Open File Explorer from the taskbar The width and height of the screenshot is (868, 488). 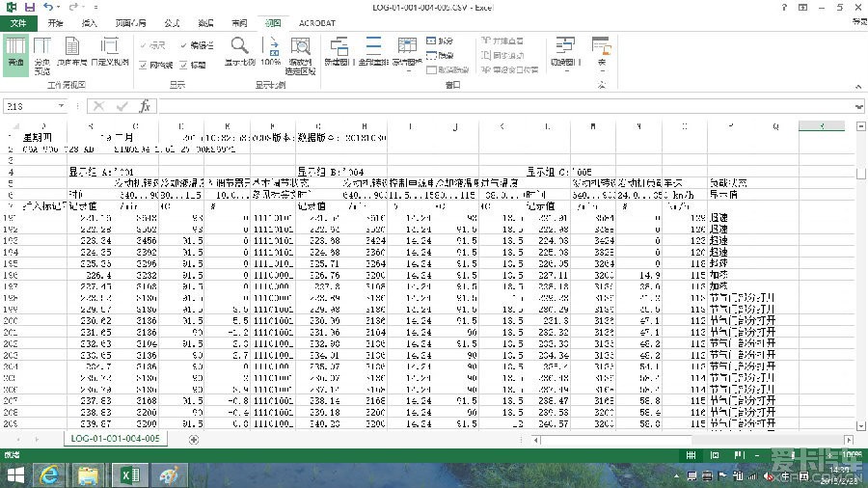pyautogui.click(x=88, y=475)
